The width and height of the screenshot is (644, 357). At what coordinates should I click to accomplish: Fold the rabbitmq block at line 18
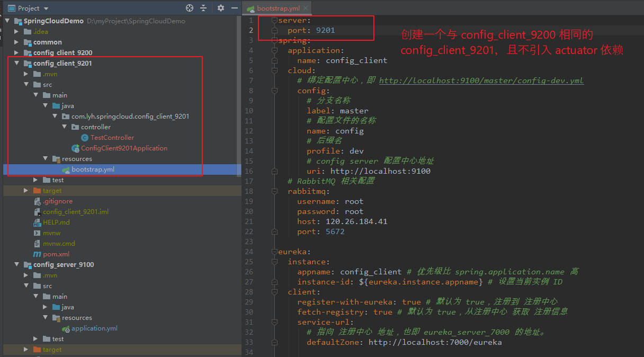[274, 191]
